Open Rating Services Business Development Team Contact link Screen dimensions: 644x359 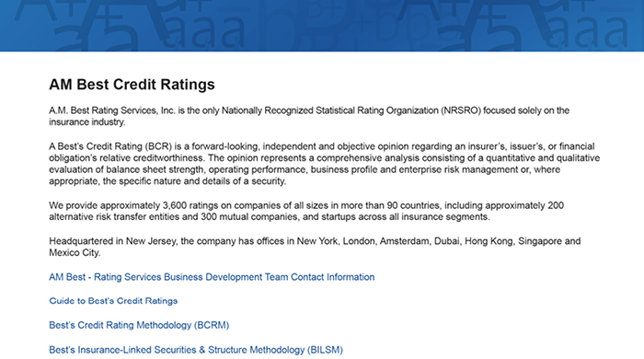[212, 277]
